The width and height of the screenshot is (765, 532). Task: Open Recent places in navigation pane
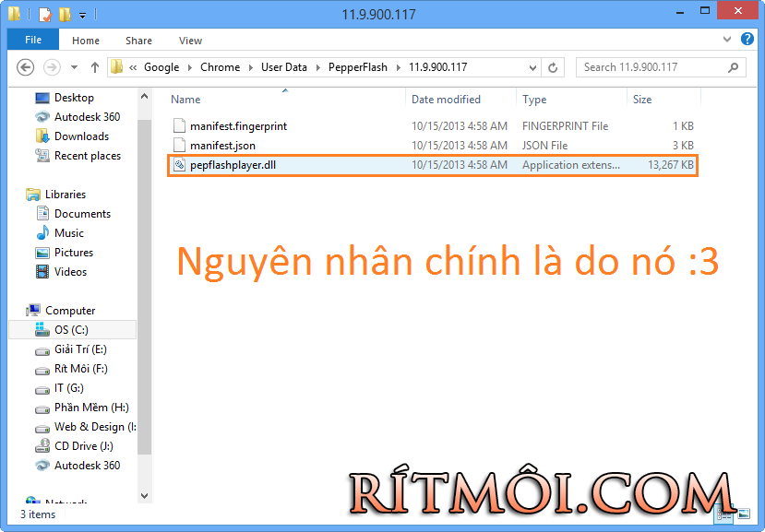pyautogui.click(x=88, y=156)
